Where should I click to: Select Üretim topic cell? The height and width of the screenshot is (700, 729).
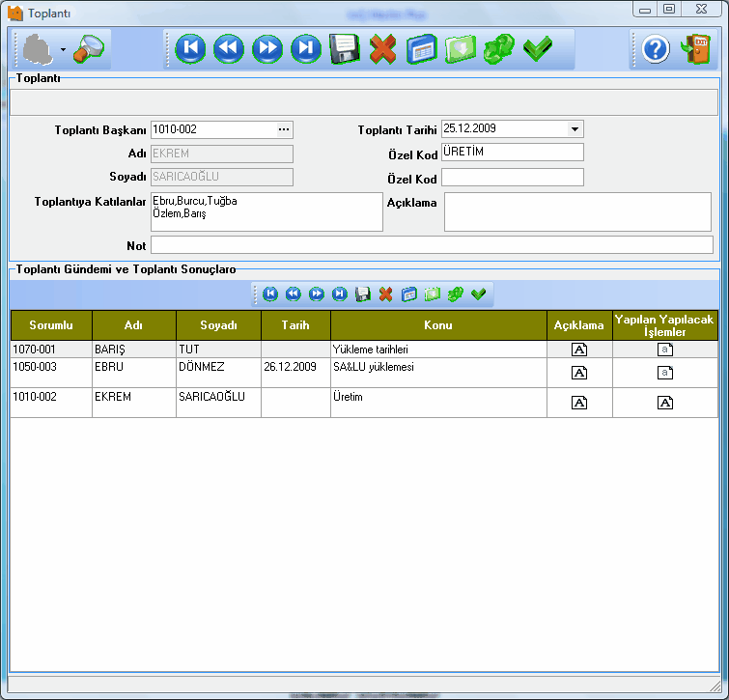[x=438, y=403]
